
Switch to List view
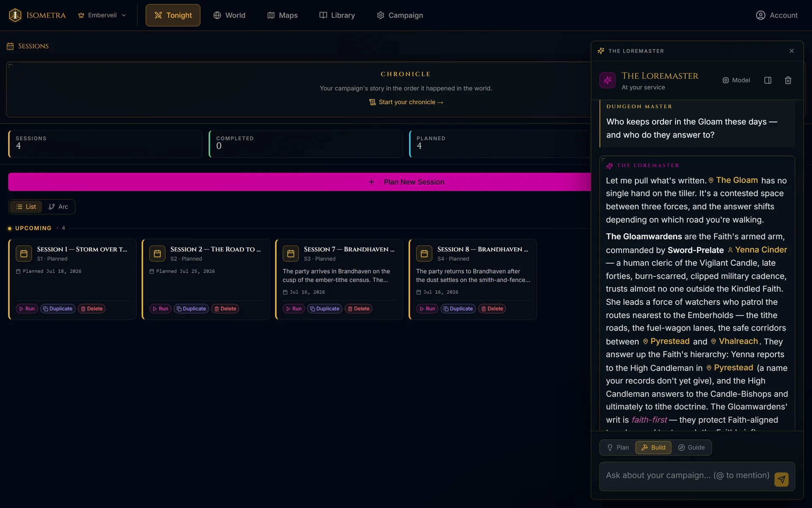26,207
